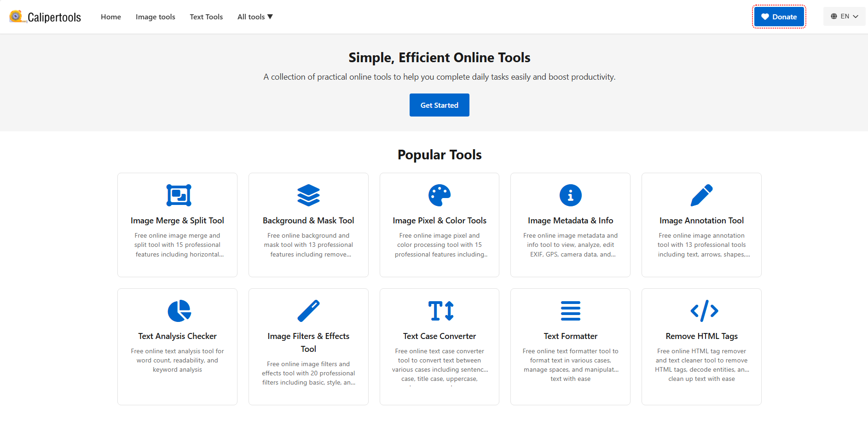Click the Donate button
The height and width of the screenshot is (432, 868).
(779, 16)
